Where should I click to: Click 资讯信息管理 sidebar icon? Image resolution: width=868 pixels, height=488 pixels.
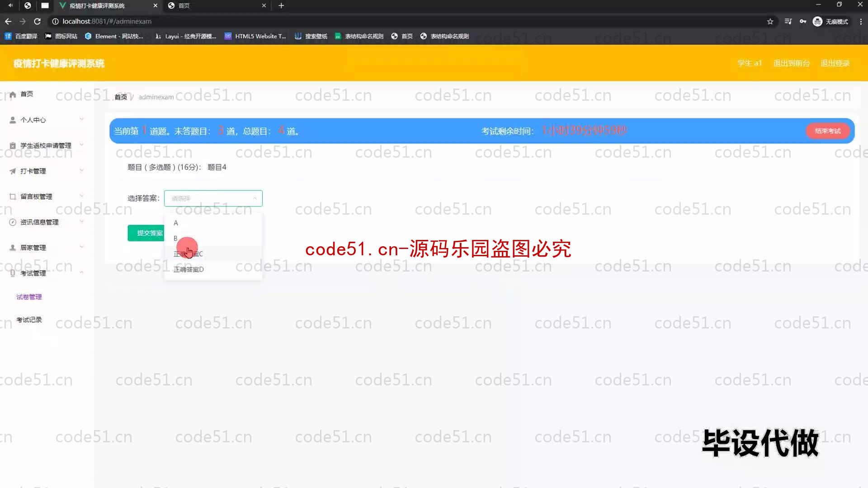pyautogui.click(x=13, y=222)
